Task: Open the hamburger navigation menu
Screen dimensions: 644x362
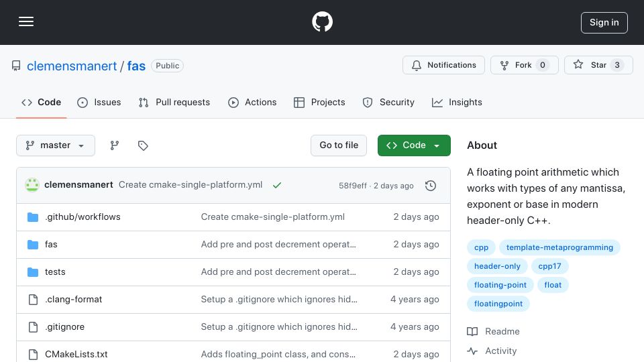Action: pos(26,21)
